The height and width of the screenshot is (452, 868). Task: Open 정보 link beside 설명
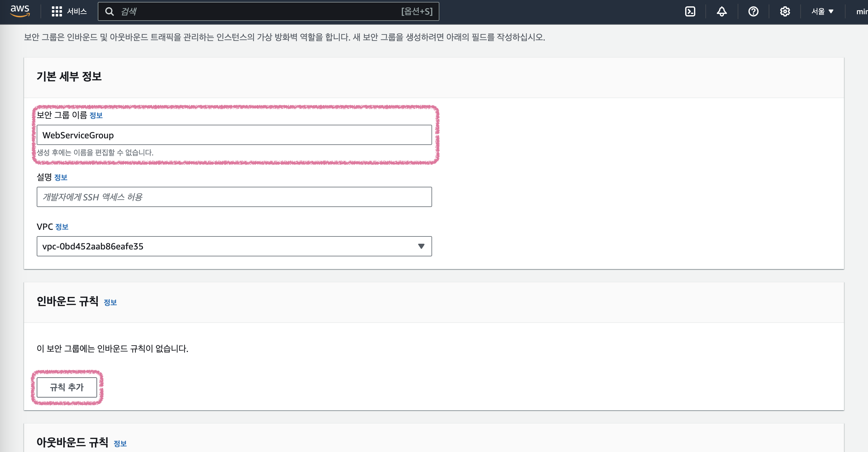coord(61,177)
